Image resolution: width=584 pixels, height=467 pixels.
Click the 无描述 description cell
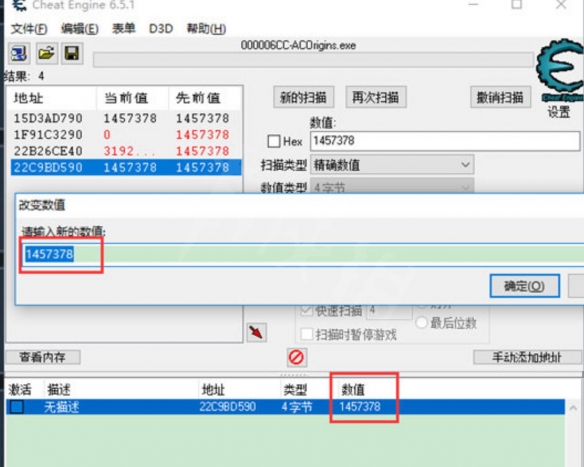click(x=61, y=407)
